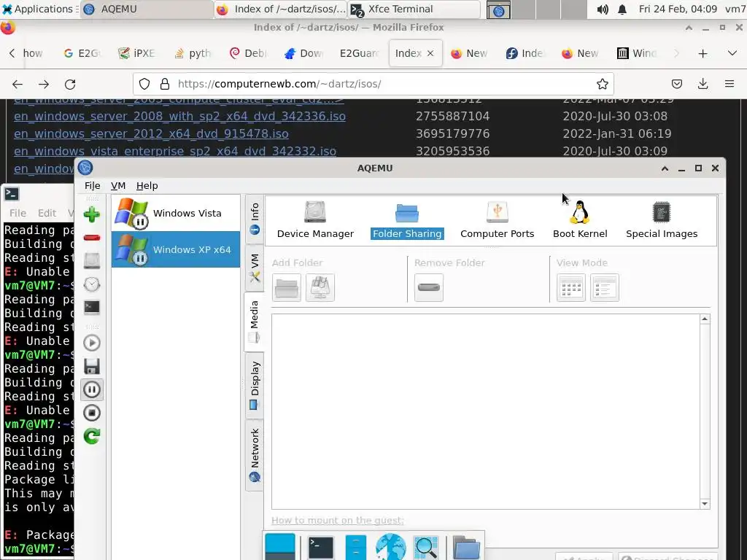Open the File menu in AQEMU

click(92, 186)
